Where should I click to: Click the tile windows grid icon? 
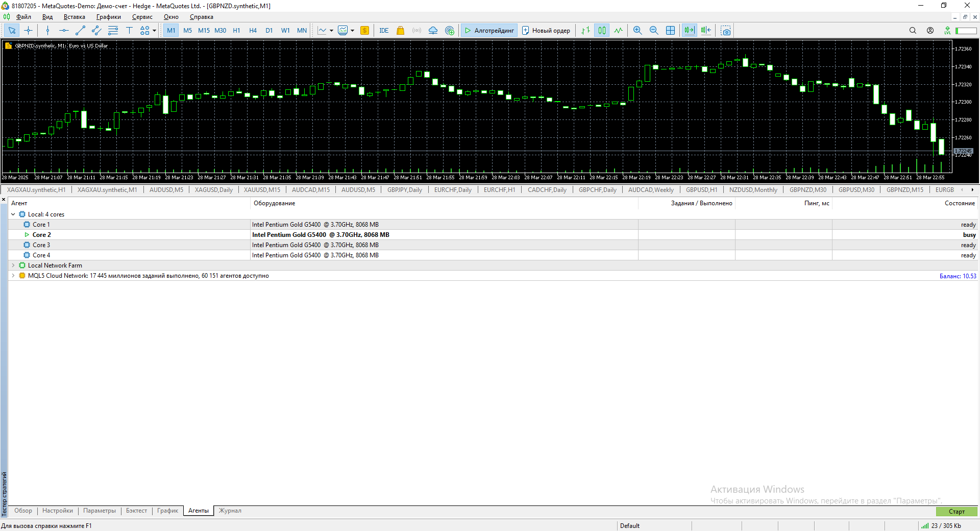click(670, 31)
